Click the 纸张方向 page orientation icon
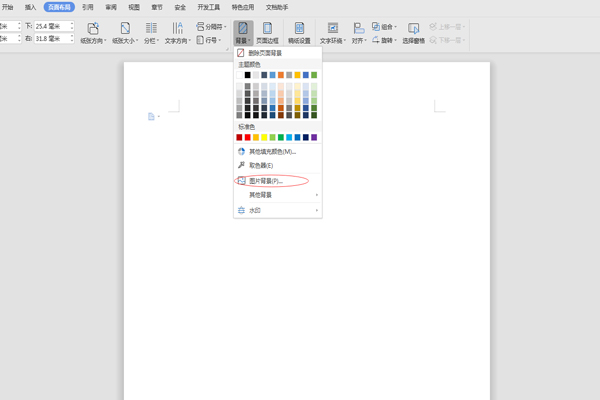The width and height of the screenshot is (600, 400). (x=93, y=30)
